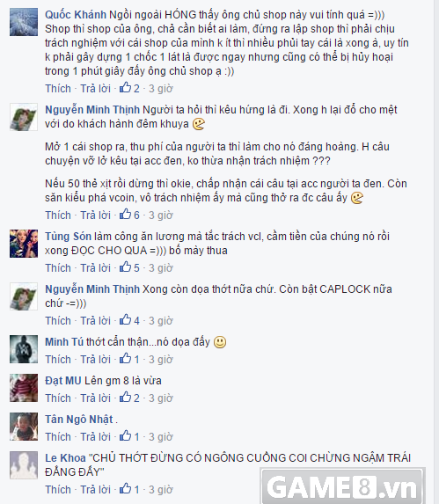
Task: View the like count on Le Khoa's comment
Action: 129,489
